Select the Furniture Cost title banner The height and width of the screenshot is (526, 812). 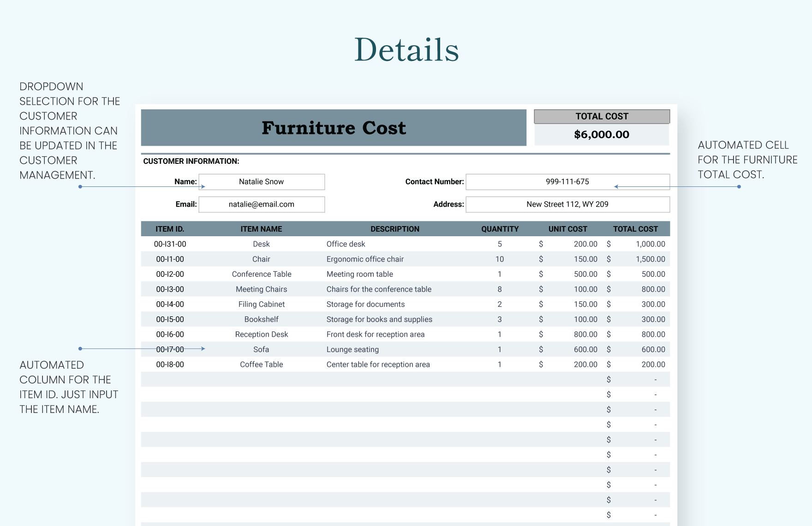tap(333, 128)
